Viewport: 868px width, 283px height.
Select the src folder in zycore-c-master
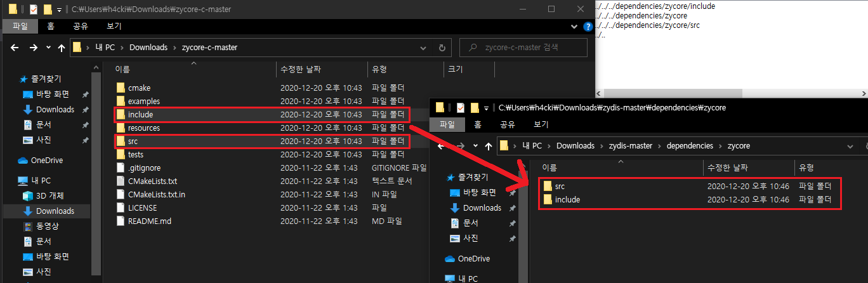click(262, 141)
